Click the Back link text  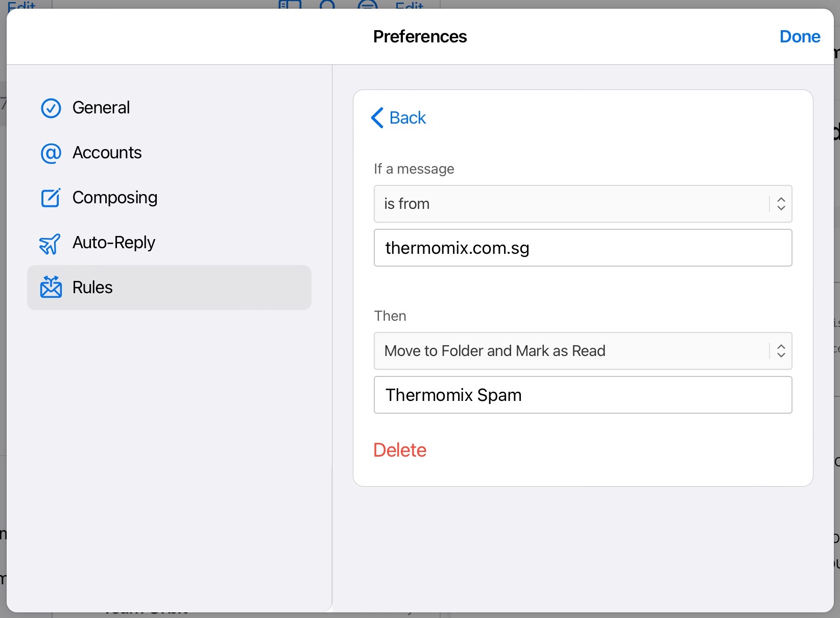pyautogui.click(x=407, y=118)
